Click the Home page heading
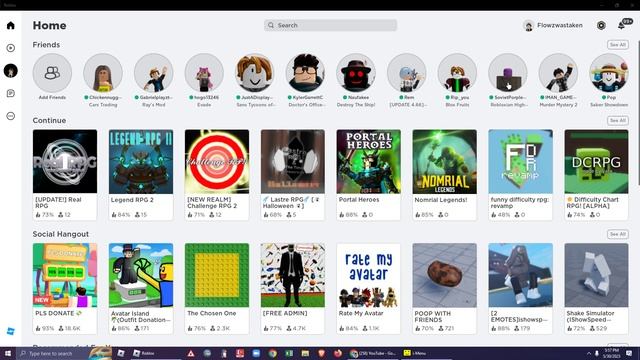Screen dimensions: 640x360 coord(49,25)
